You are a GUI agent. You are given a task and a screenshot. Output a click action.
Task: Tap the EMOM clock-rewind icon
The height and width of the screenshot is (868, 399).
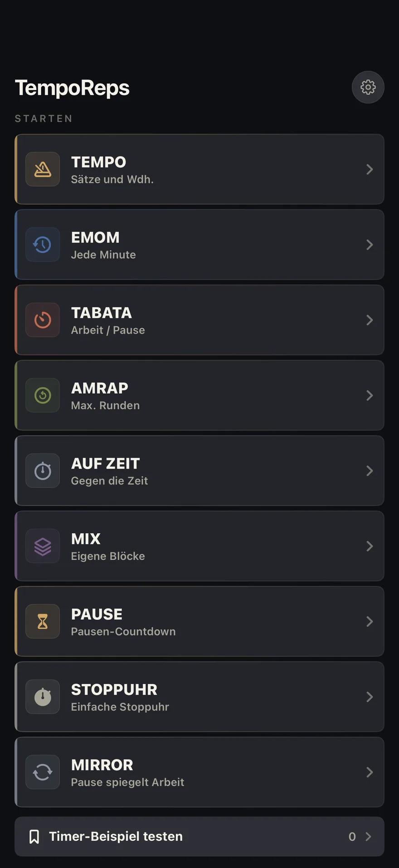(x=43, y=245)
